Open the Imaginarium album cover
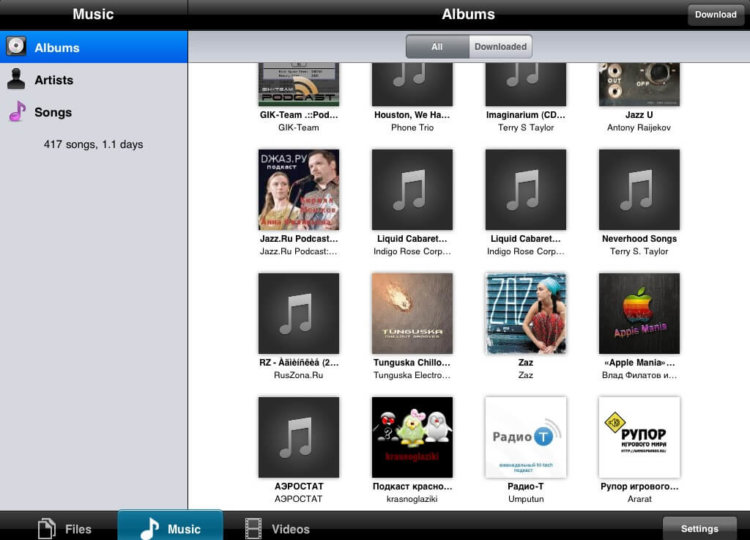The image size is (750, 540). click(x=526, y=84)
